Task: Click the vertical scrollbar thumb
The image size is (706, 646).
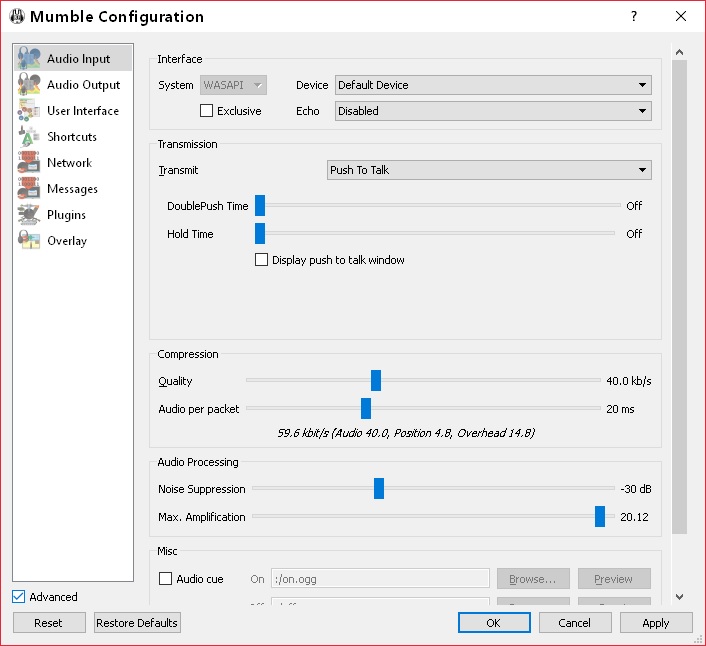Action: 679,297
